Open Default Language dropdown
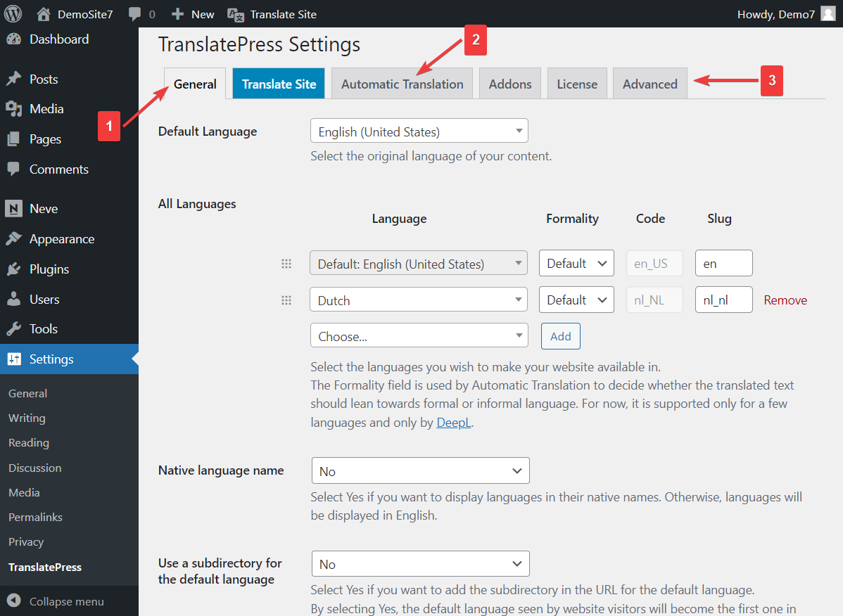This screenshot has height=616, width=843. pos(419,131)
